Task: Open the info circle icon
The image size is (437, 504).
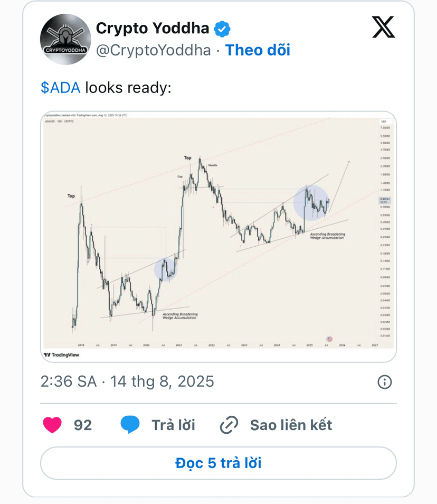Action: click(384, 382)
